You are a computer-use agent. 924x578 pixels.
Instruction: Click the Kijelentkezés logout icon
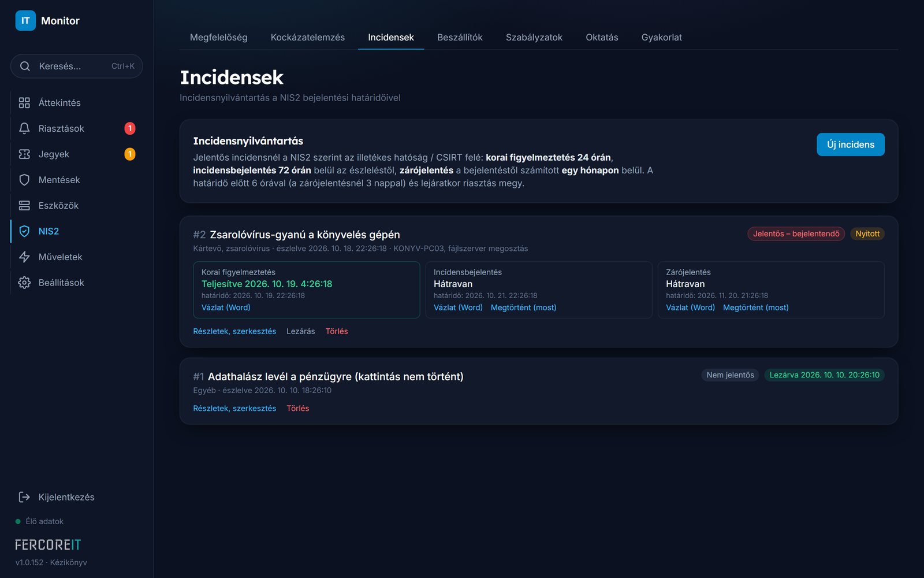tap(24, 497)
